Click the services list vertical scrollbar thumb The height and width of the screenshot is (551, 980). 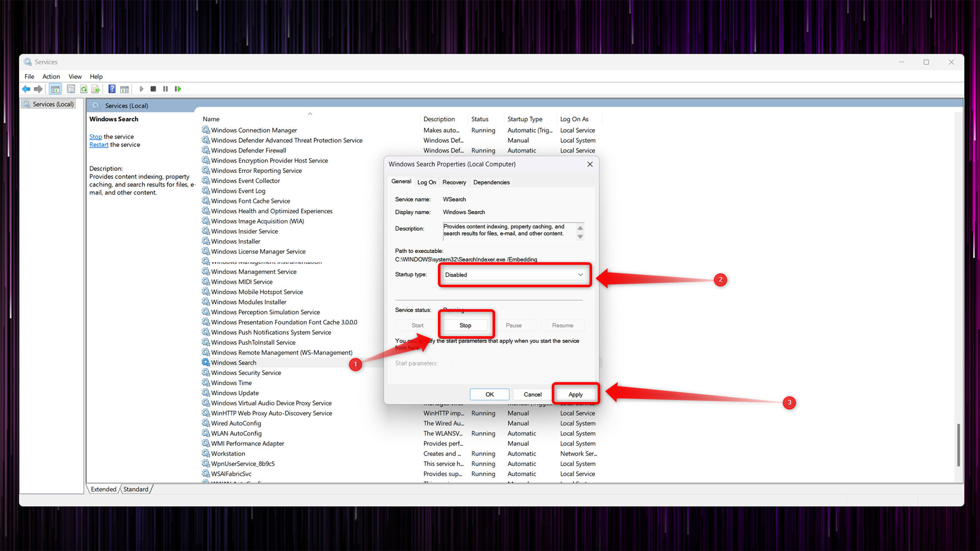point(959,445)
